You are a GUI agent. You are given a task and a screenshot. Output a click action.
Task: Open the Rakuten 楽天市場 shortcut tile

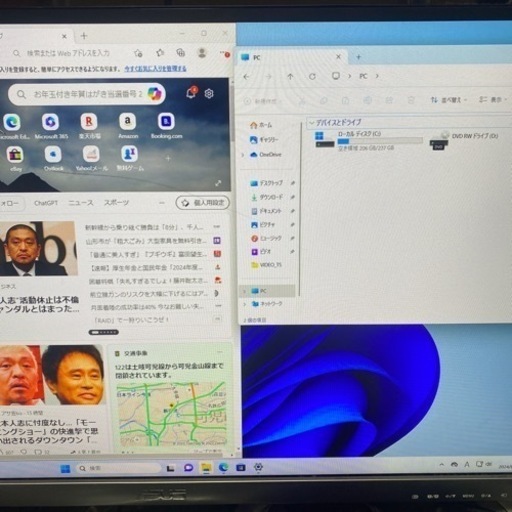[89, 125]
